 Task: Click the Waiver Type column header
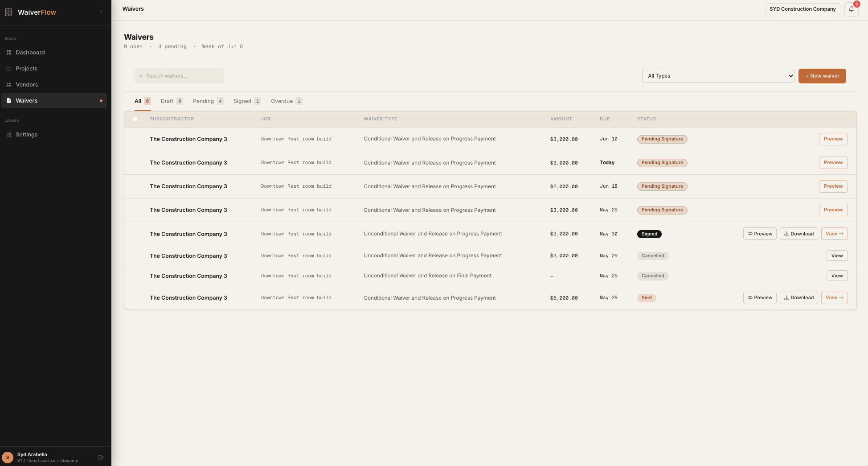coord(381,119)
